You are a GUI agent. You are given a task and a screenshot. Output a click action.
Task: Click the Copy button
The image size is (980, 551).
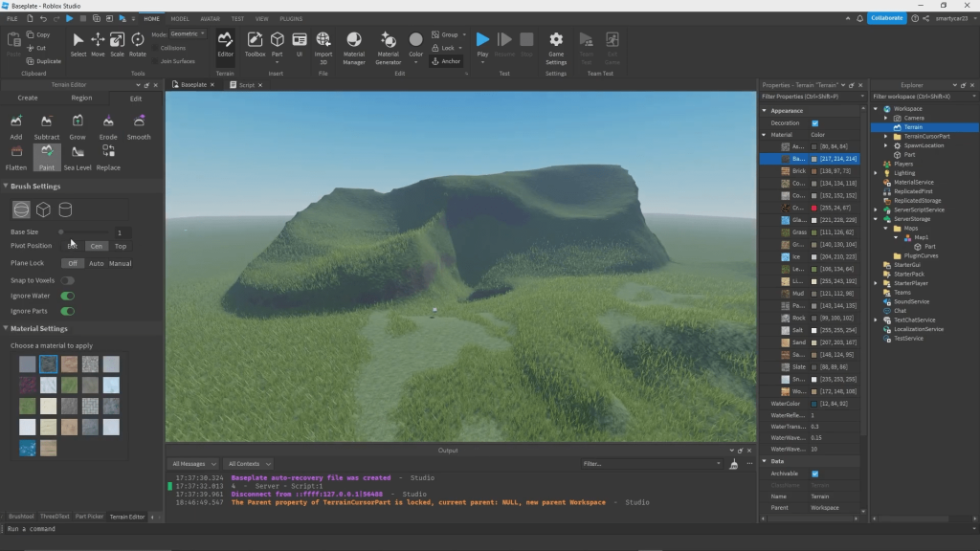[x=38, y=35]
